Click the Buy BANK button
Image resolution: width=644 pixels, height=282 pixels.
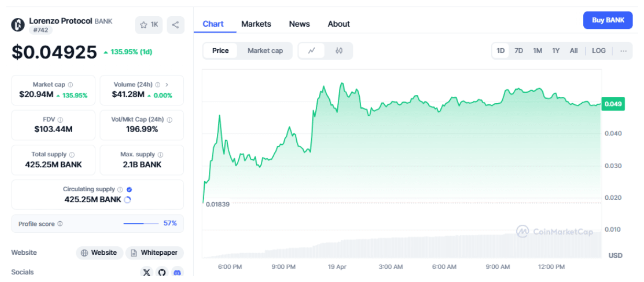[x=608, y=20]
